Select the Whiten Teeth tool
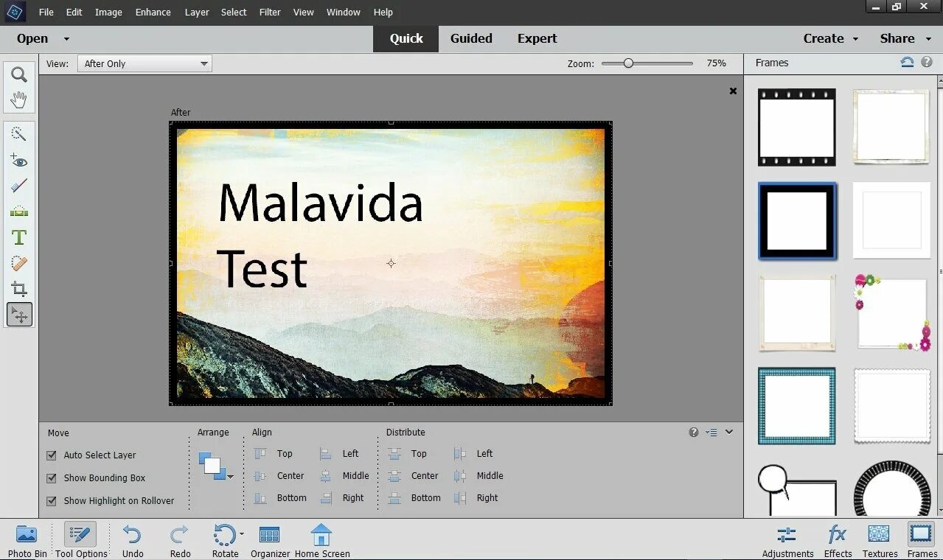 [19, 186]
